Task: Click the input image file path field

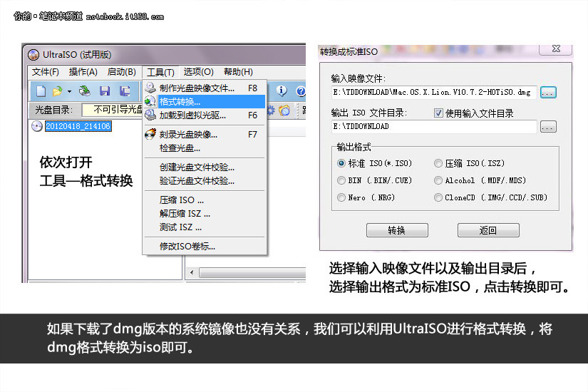Action: point(434,92)
